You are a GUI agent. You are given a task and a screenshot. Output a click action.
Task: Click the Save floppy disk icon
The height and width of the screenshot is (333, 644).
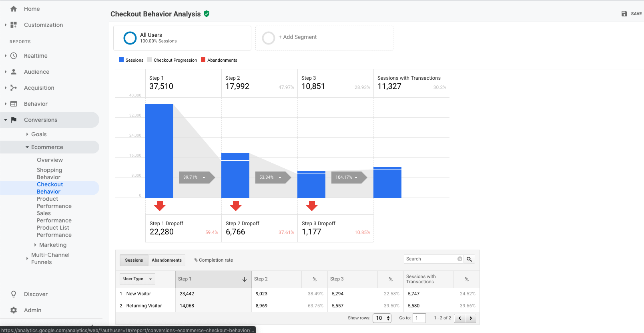point(624,14)
